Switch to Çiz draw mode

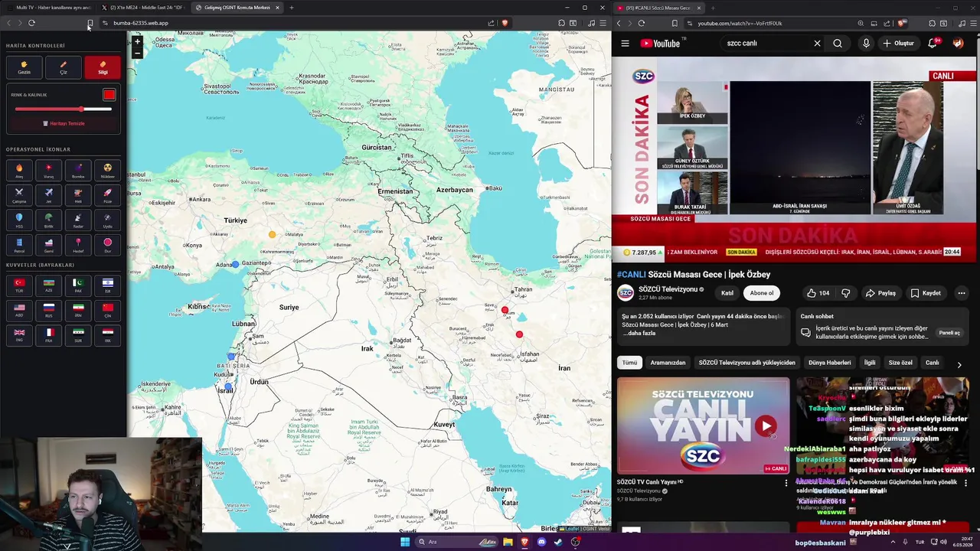coord(64,67)
